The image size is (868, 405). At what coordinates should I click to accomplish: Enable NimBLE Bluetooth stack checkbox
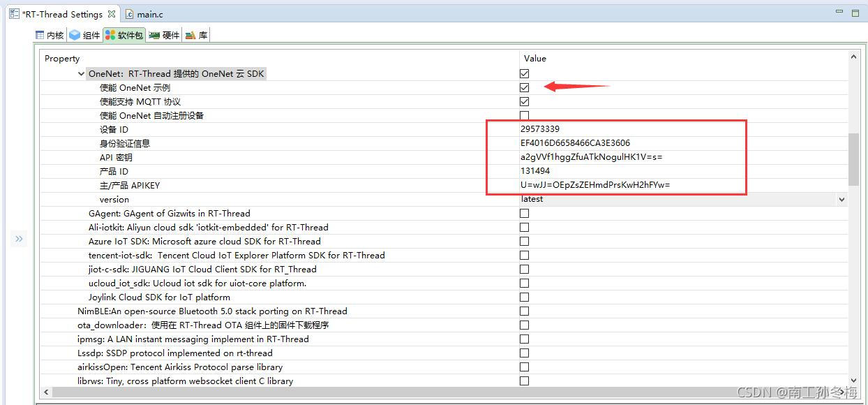pos(524,311)
